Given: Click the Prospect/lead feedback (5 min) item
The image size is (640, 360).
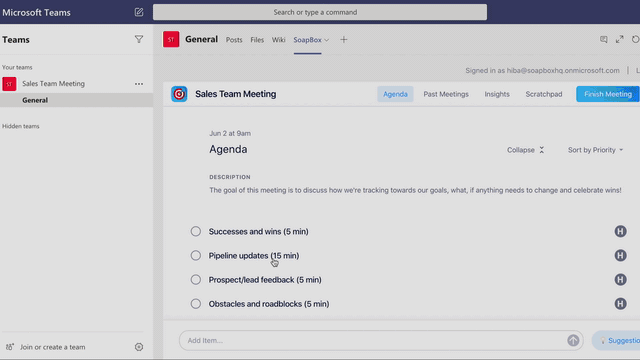Looking at the screenshot, I should coord(265,280).
